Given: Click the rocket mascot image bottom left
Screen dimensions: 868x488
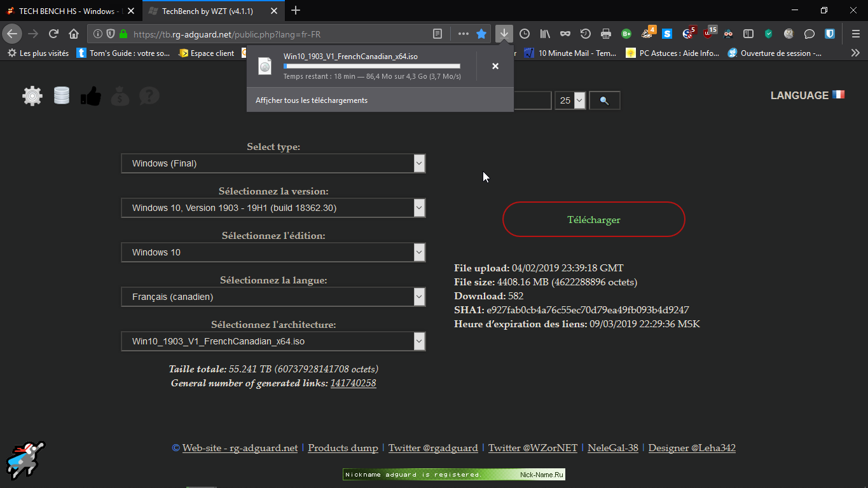Looking at the screenshot, I should click(25, 459).
